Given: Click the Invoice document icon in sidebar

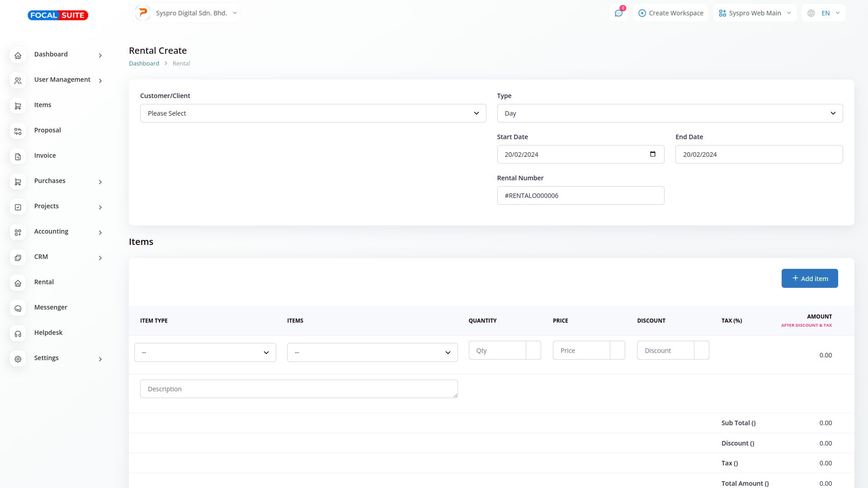Looking at the screenshot, I should tap(18, 157).
